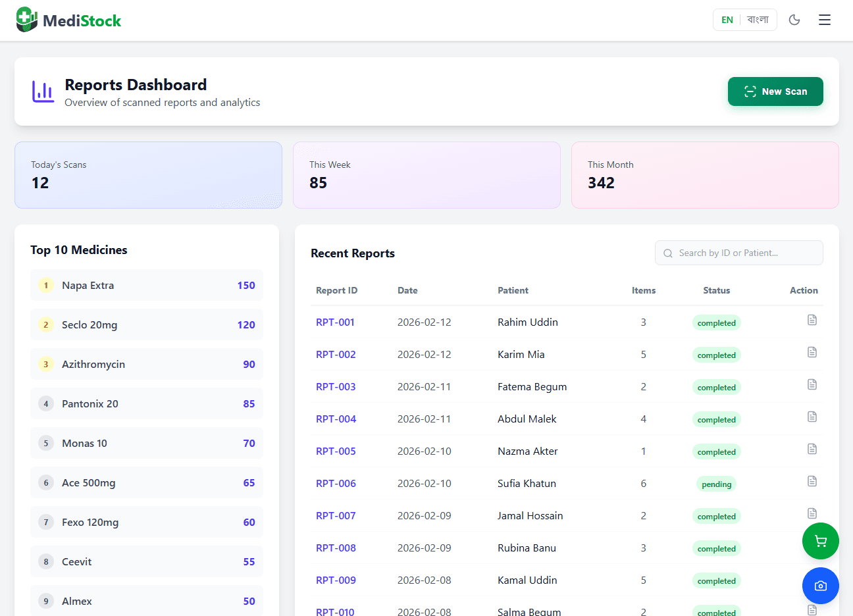The image size is (853, 616).
Task: Select the Today's Scans stat card
Action: [148, 175]
